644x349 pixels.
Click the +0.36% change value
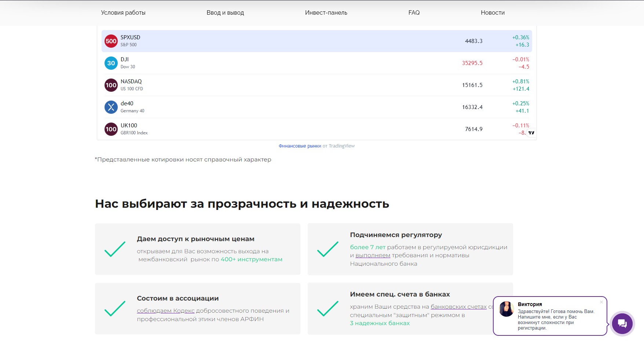point(521,37)
